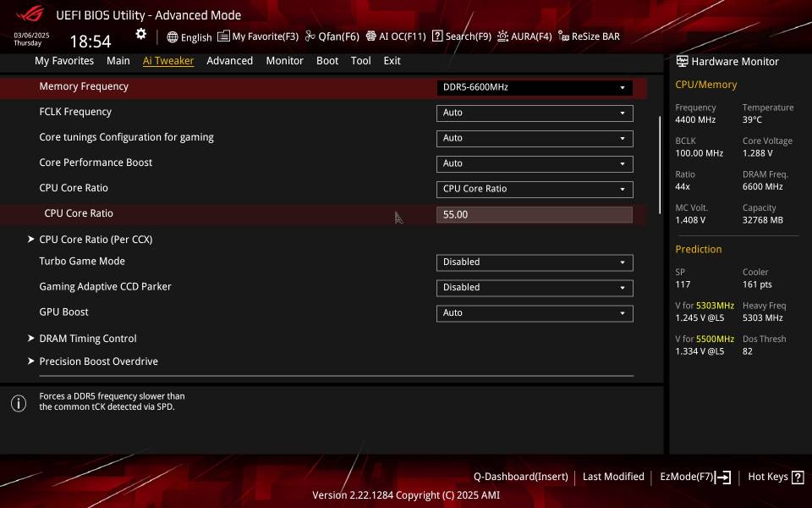Open Core tunings Configuration for gaming dropdown
Image resolution: width=812 pixels, height=508 pixels.
pyautogui.click(x=535, y=138)
